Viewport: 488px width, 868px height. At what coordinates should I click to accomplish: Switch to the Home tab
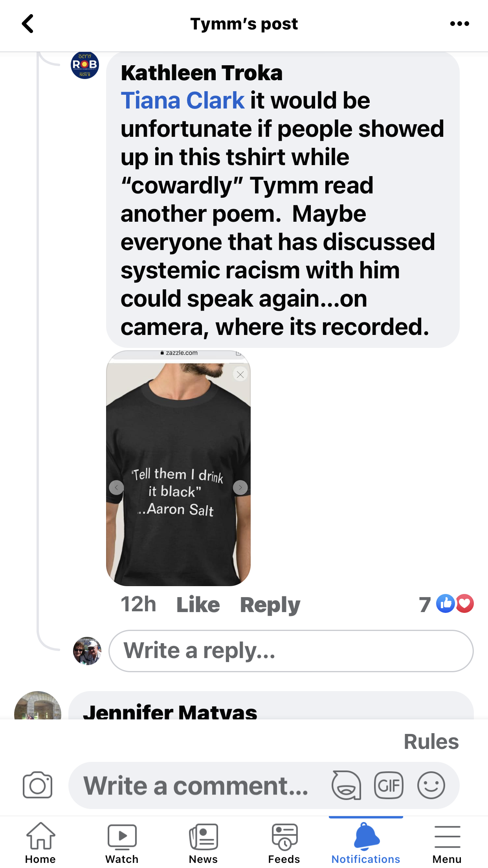[40, 843]
